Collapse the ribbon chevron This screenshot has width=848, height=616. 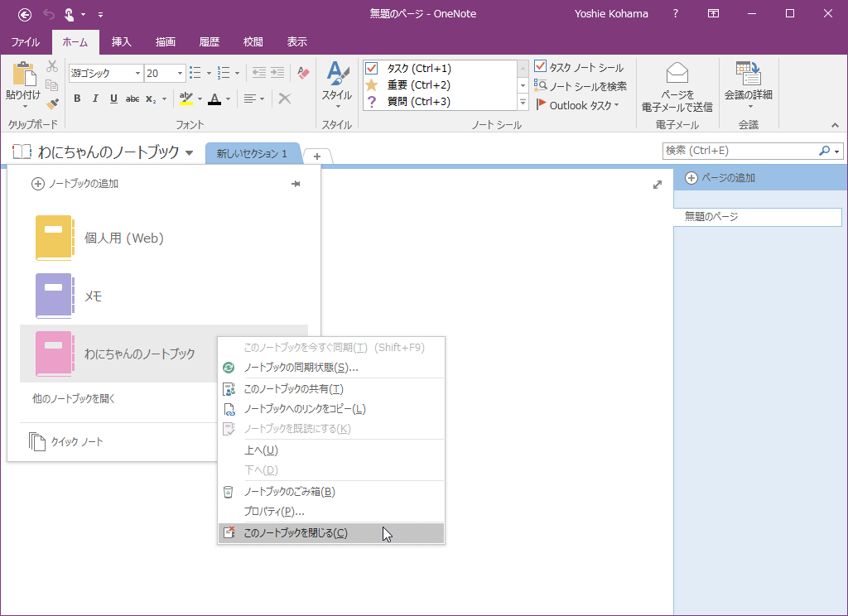835,126
